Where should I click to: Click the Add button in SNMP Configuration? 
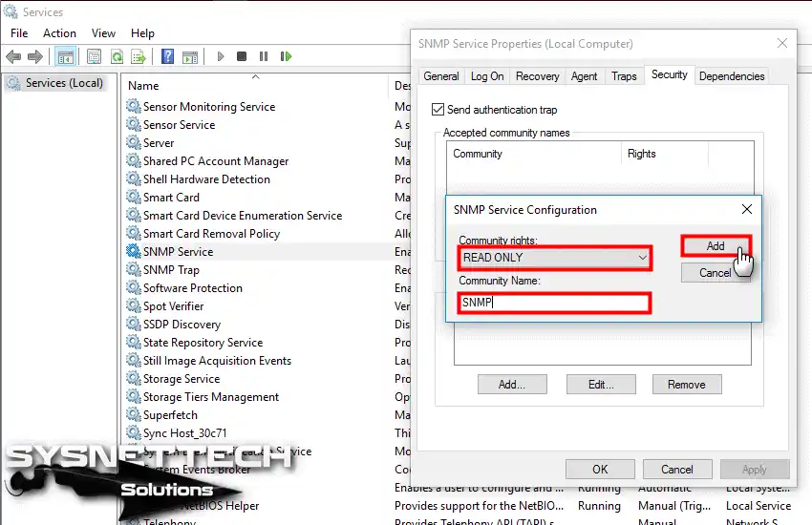[716, 246]
